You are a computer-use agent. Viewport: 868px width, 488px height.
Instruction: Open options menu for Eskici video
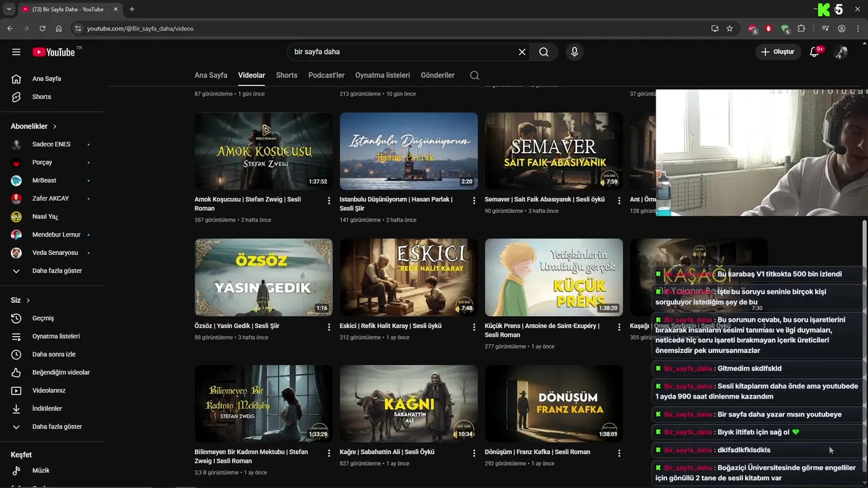474,327
